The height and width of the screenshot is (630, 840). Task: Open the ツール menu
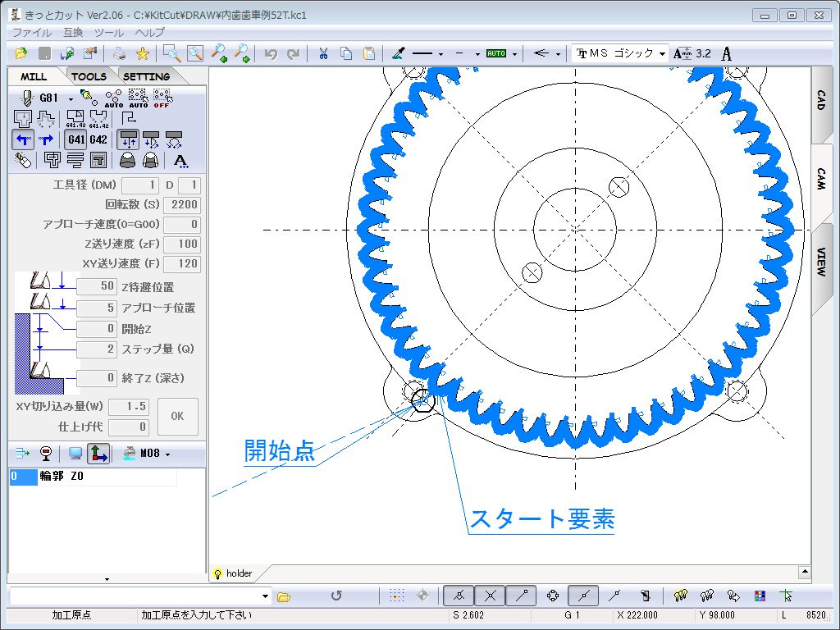(109, 33)
